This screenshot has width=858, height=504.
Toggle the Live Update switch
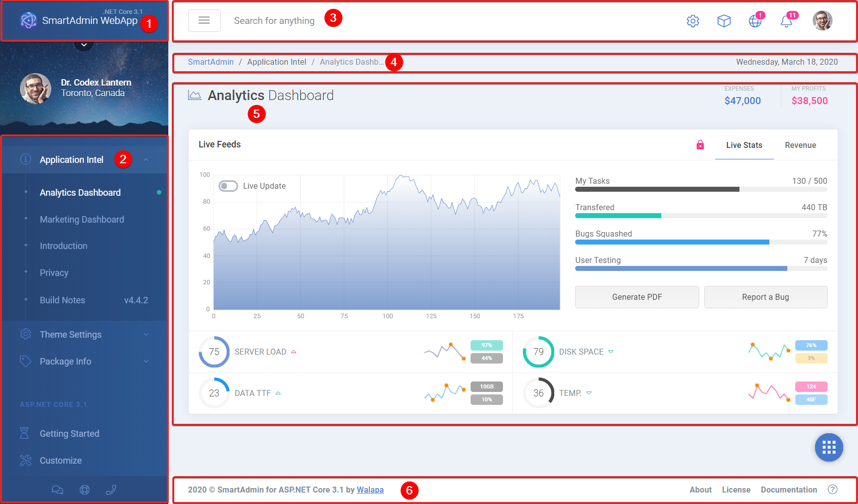pos(228,186)
